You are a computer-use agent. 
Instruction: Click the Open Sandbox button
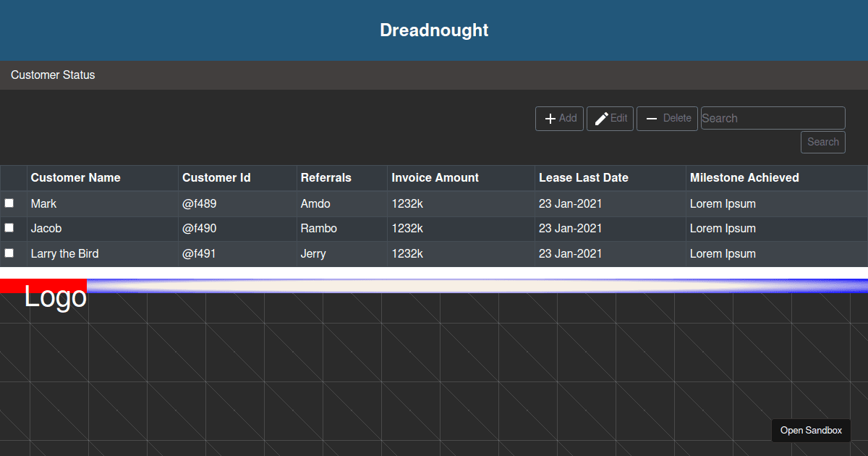[x=811, y=431]
